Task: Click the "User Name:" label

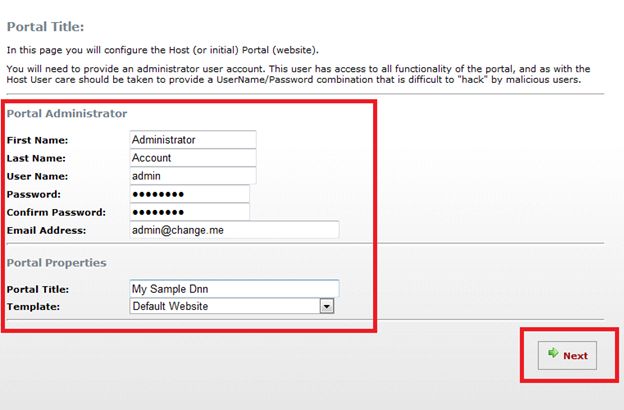Action: pyautogui.click(x=37, y=177)
